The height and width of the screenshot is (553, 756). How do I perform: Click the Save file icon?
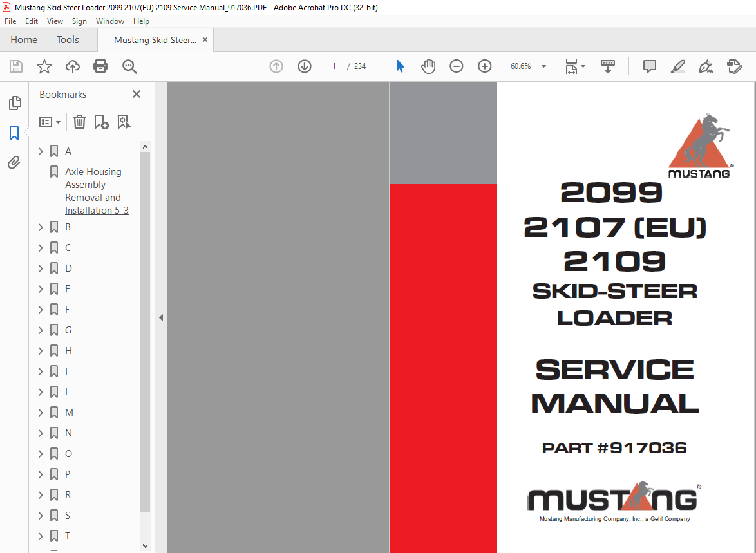16,66
